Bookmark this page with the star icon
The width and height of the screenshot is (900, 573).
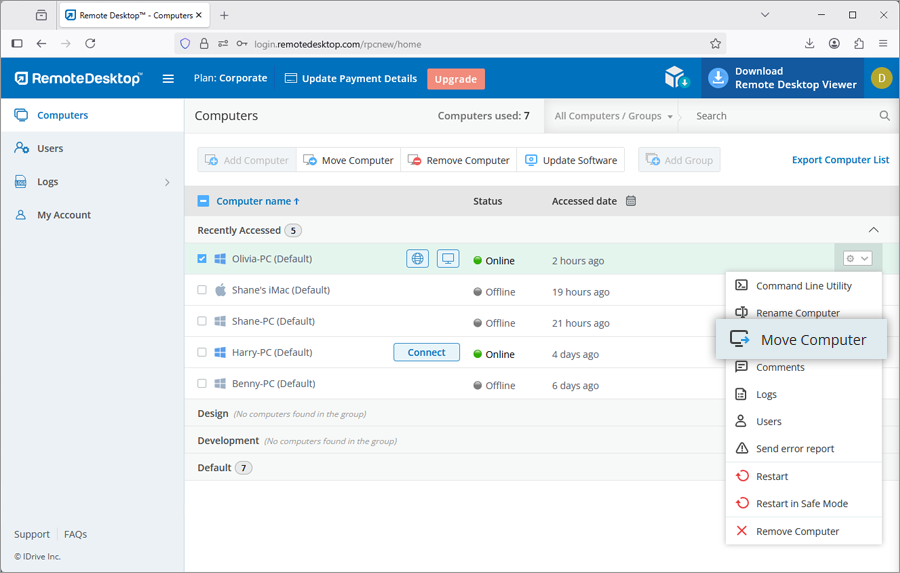point(715,44)
